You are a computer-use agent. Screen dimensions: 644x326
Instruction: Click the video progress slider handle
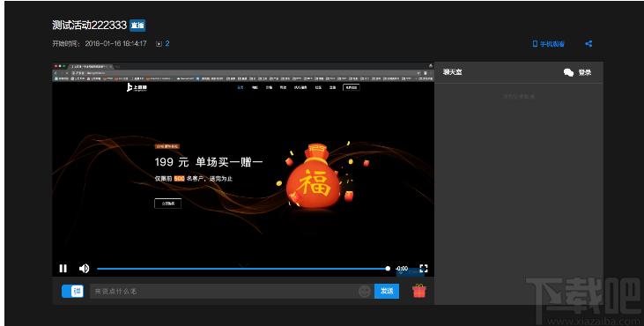388,269
